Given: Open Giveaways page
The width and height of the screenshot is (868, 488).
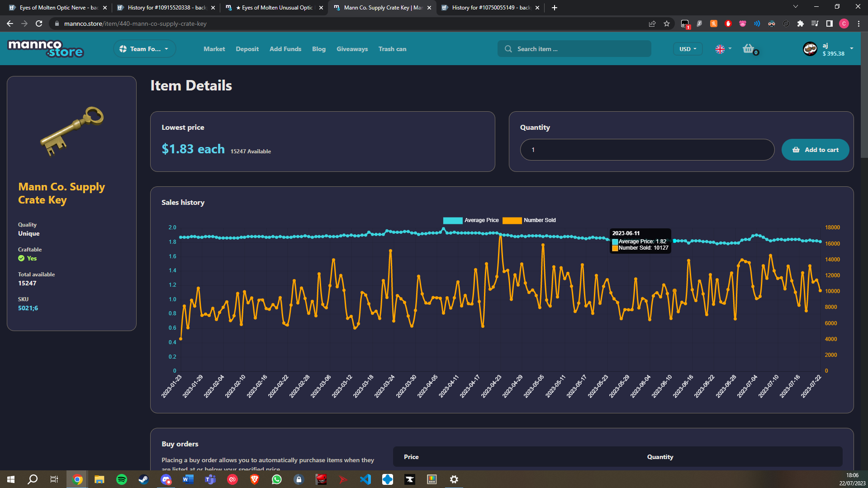Looking at the screenshot, I should pyautogui.click(x=352, y=49).
